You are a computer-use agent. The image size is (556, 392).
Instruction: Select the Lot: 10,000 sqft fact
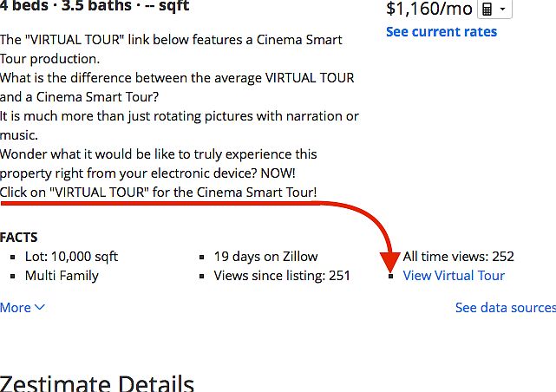[x=71, y=257]
